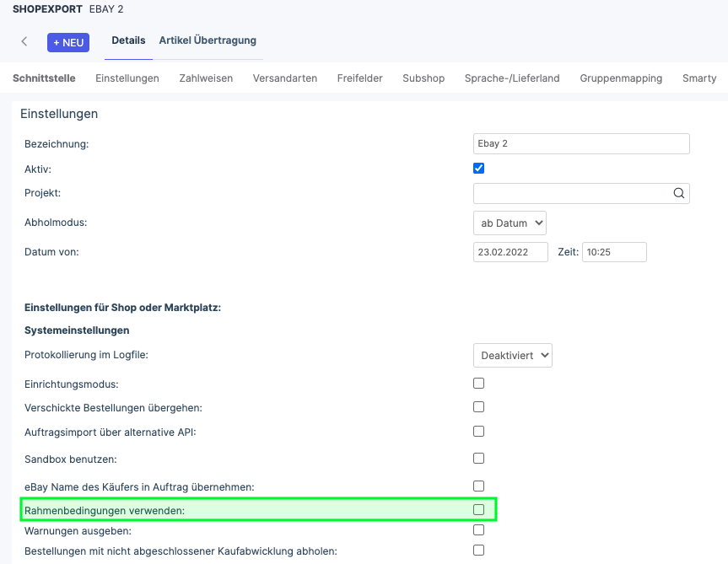
Task: Check Rahmenbedingungen verwenden option
Action: click(x=478, y=510)
